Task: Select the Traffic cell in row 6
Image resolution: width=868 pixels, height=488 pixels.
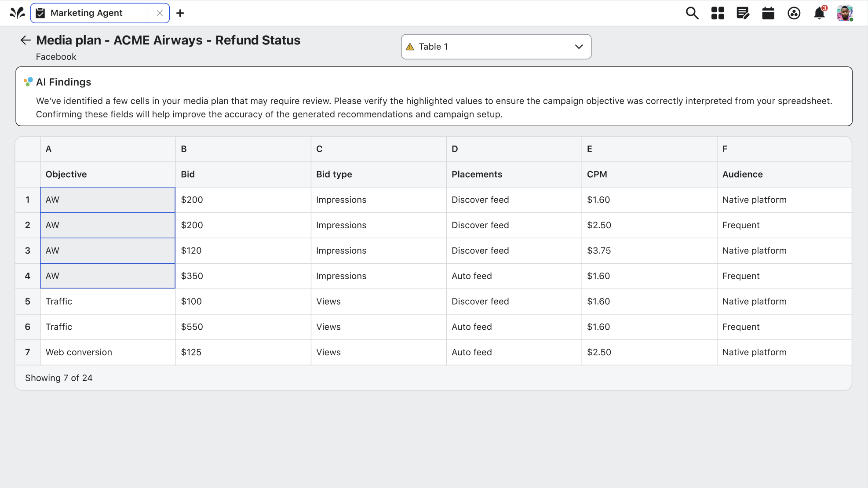Action: pos(108,327)
